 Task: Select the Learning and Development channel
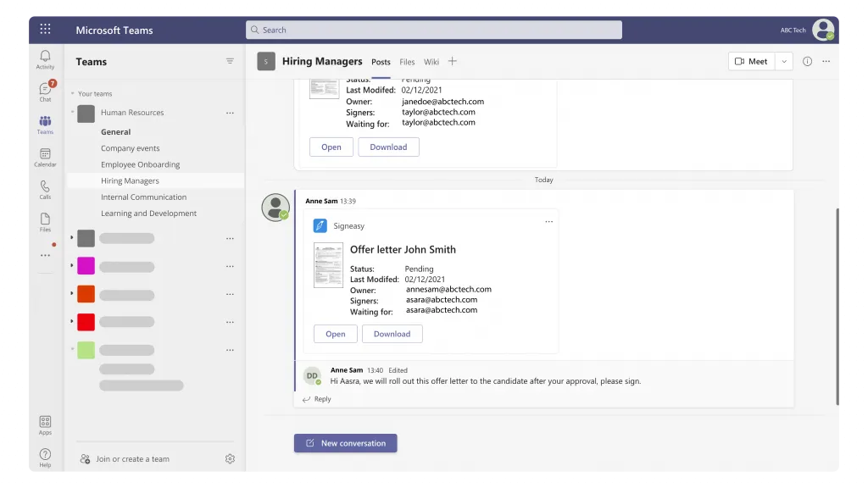coord(148,213)
